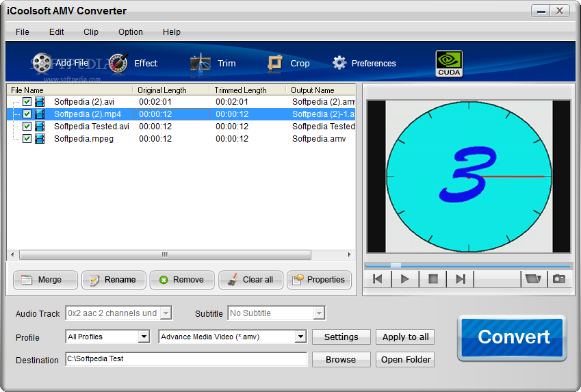Uncheck the Softpedia (2).avi checkbox

coord(27,101)
